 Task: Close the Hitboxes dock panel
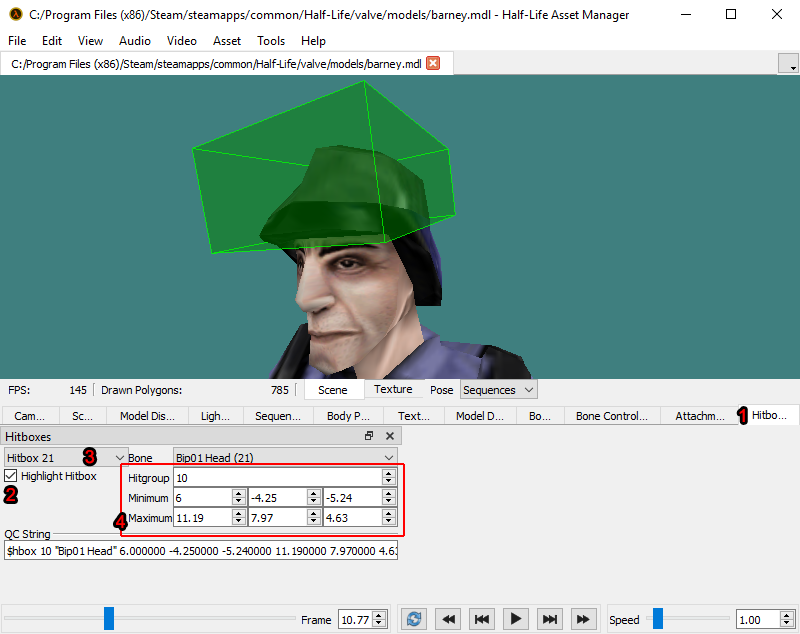[390, 436]
